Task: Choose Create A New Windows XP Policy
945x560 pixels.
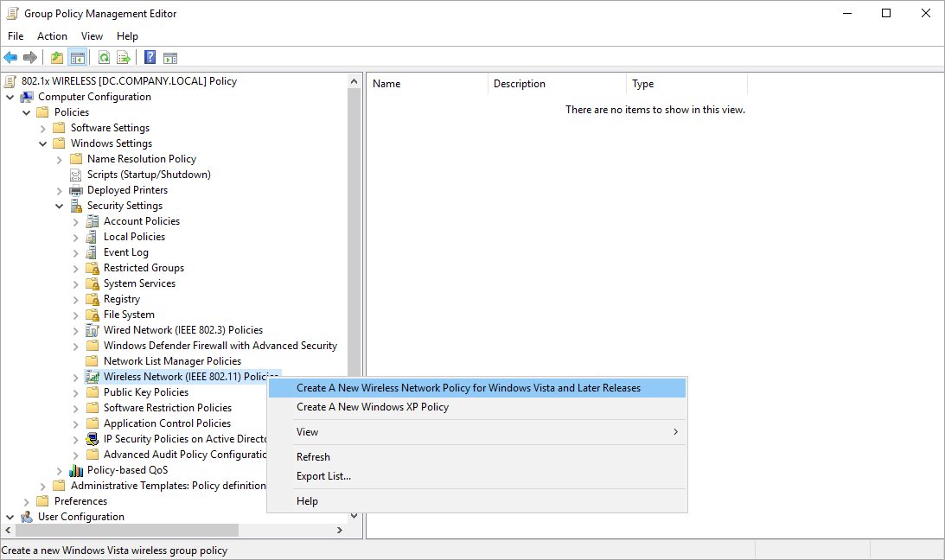Action: click(x=372, y=407)
